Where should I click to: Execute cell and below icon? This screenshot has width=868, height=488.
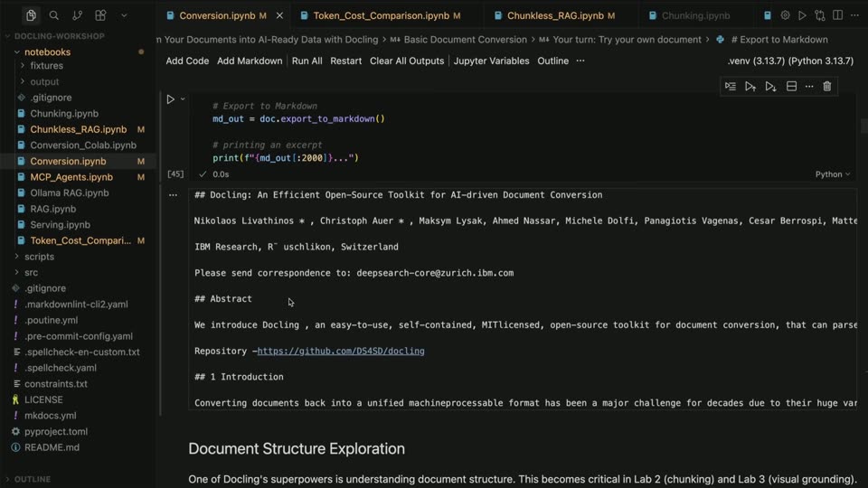click(770, 87)
